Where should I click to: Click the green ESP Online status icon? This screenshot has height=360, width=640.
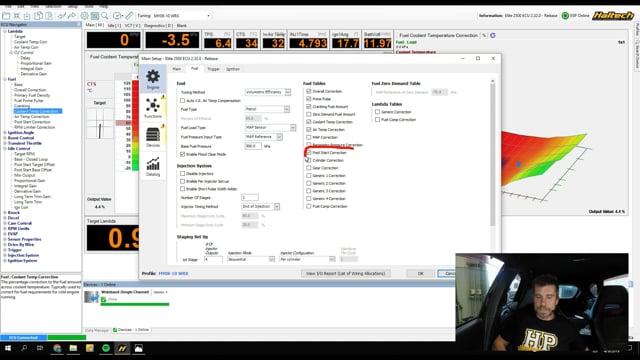click(565, 16)
